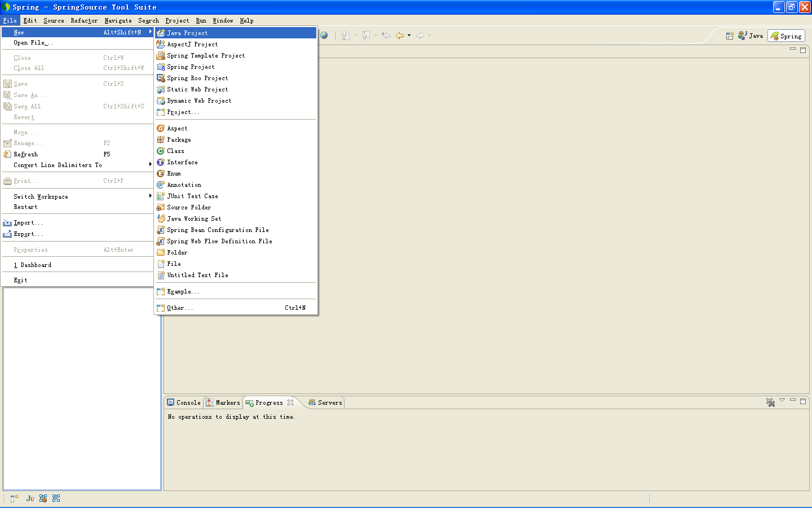Maximize the editor area
Viewport: 812px width, 508px height.
803,50
